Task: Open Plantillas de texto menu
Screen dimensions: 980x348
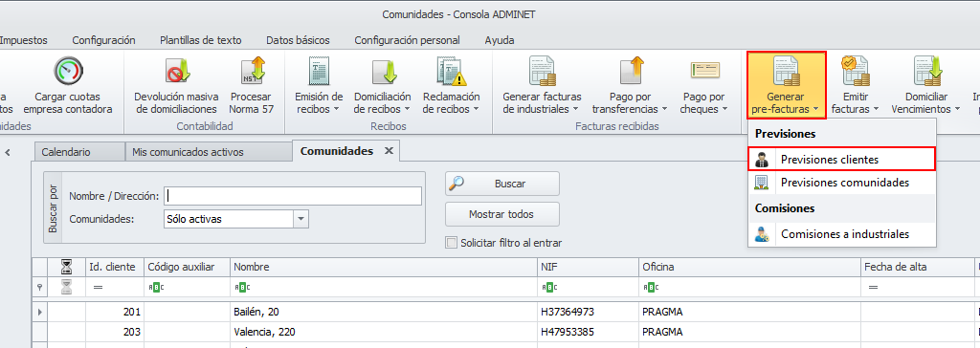Action: click(201, 40)
